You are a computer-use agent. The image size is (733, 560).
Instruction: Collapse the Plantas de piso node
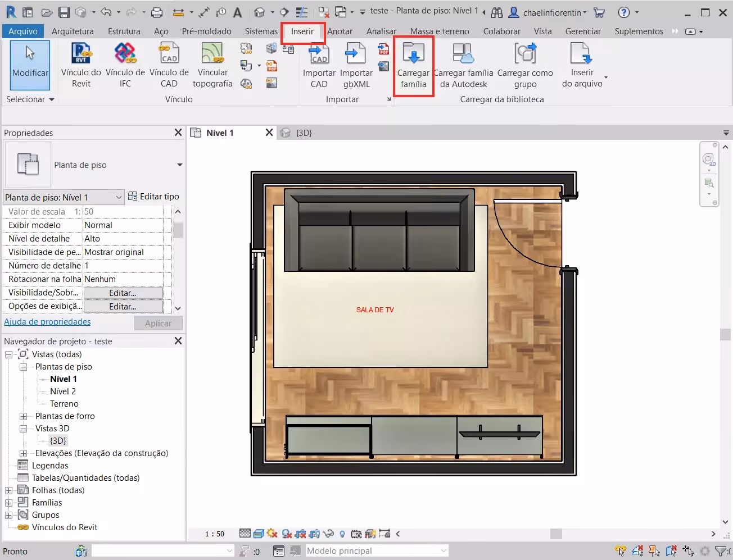[x=24, y=367]
